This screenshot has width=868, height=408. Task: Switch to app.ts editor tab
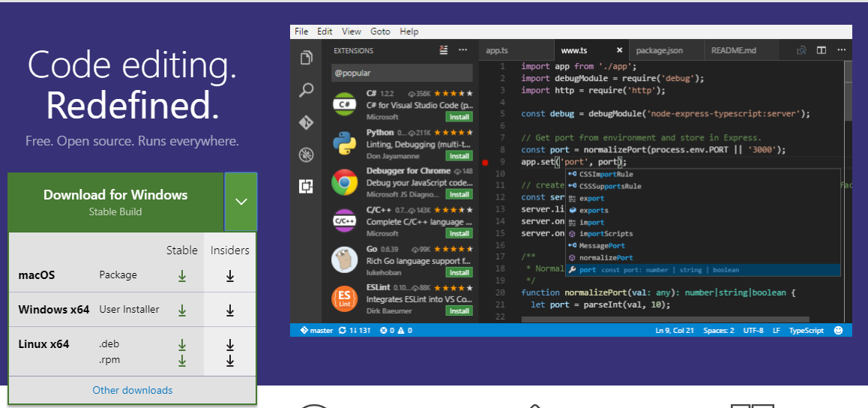[516, 50]
